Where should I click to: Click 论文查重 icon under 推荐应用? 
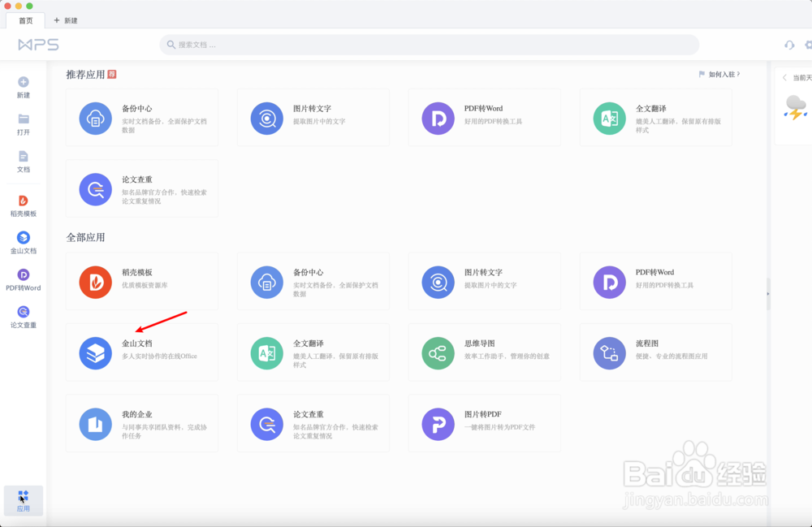pos(95,189)
